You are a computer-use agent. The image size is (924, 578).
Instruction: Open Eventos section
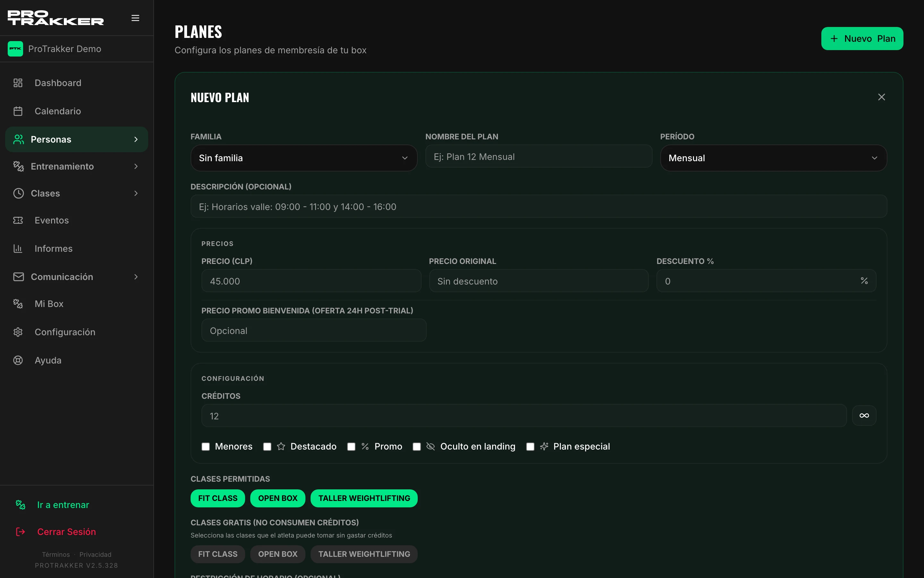point(76,220)
